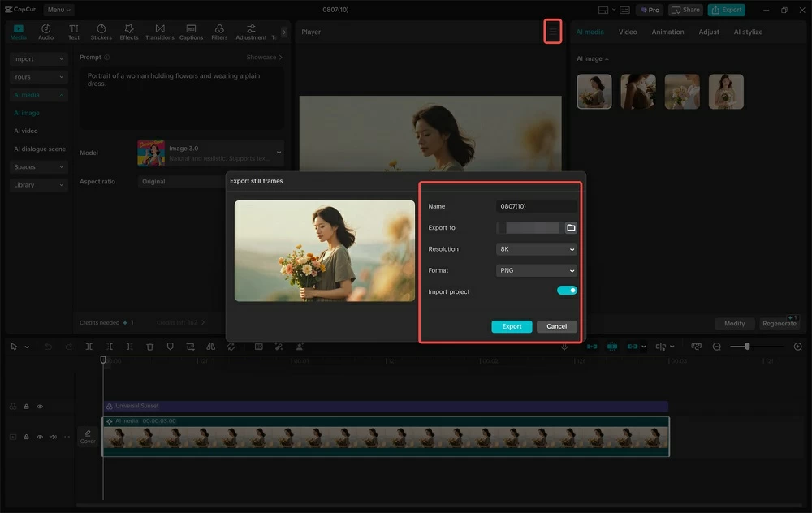Hide the Universal Sunset track with eye icon
Screen dimensions: 812x513
coord(40,407)
